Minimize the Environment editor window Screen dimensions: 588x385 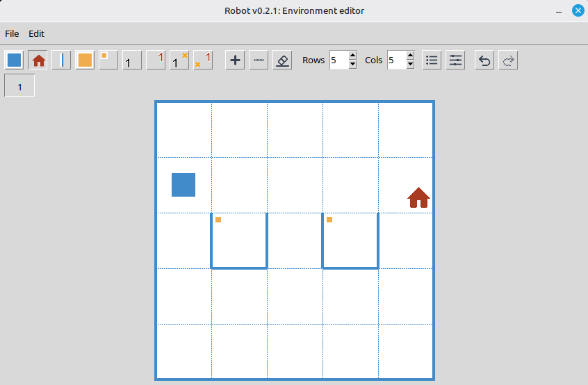pyautogui.click(x=559, y=11)
